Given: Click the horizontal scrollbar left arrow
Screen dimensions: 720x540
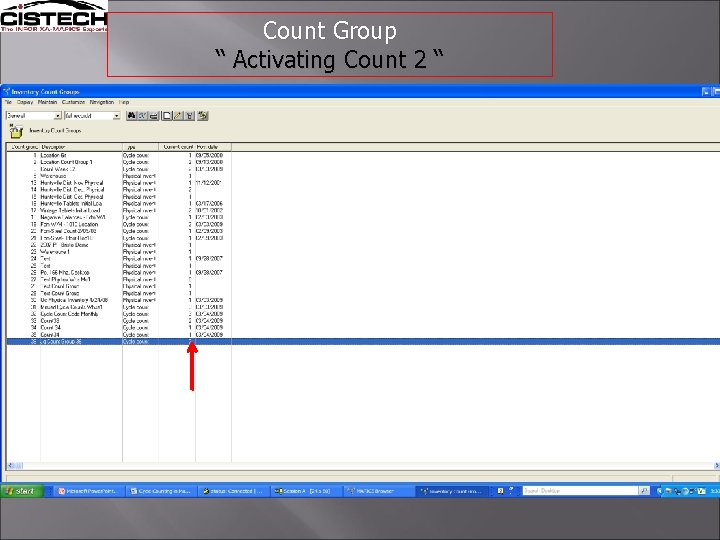Looking at the screenshot, I should click(11, 466).
